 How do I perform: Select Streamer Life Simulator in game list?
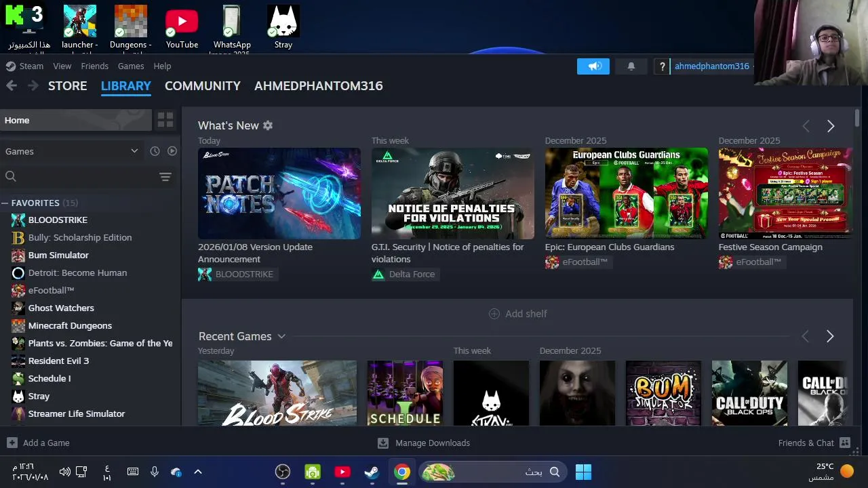click(77, 413)
